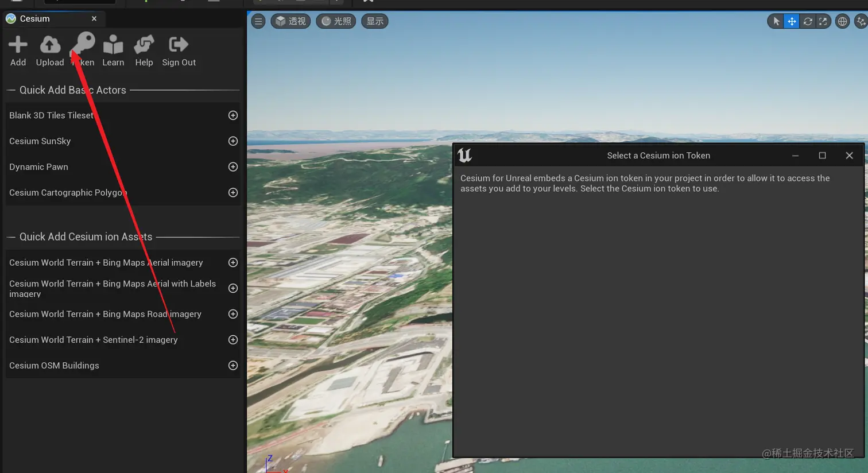Click the Quick Add Basic Actors heading
The width and height of the screenshot is (868, 473).
73,90
